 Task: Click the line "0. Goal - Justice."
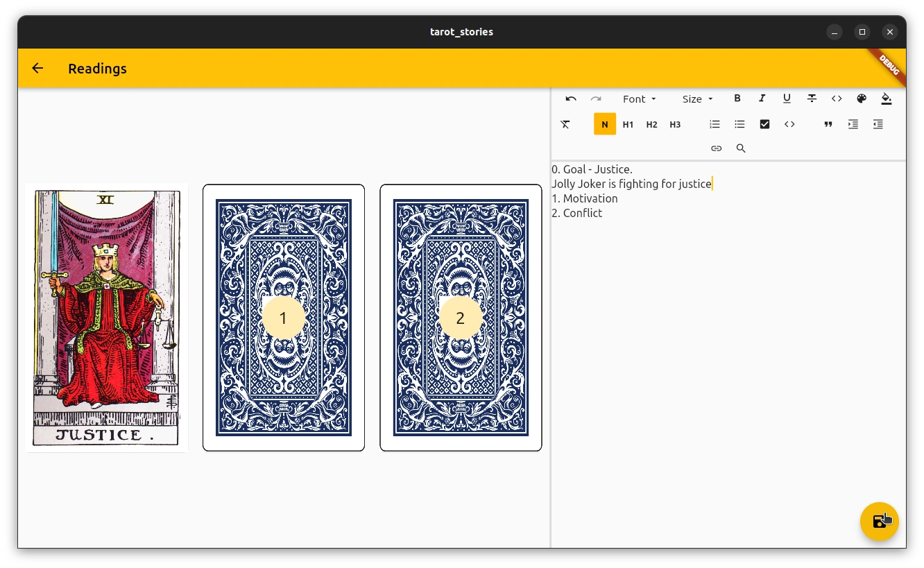592,169
